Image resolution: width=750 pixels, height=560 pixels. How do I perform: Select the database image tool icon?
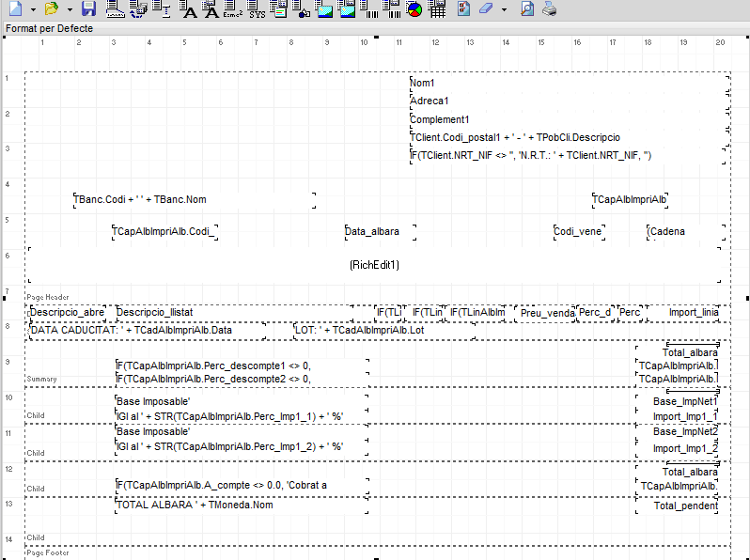coord(347,8)
